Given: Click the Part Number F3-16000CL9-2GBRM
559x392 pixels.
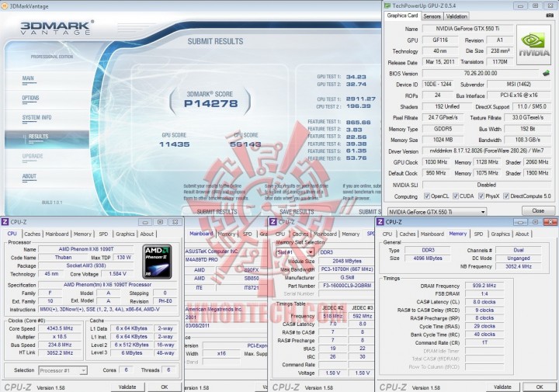Looking at the screenshot, I should tap(347, 286).
